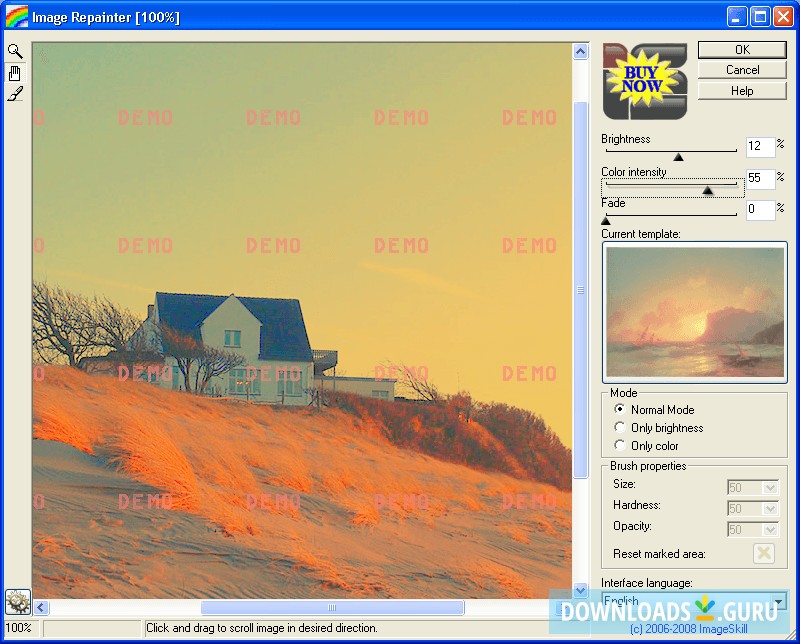
Task: Select the Brush tool
Action: pos(15,94)
